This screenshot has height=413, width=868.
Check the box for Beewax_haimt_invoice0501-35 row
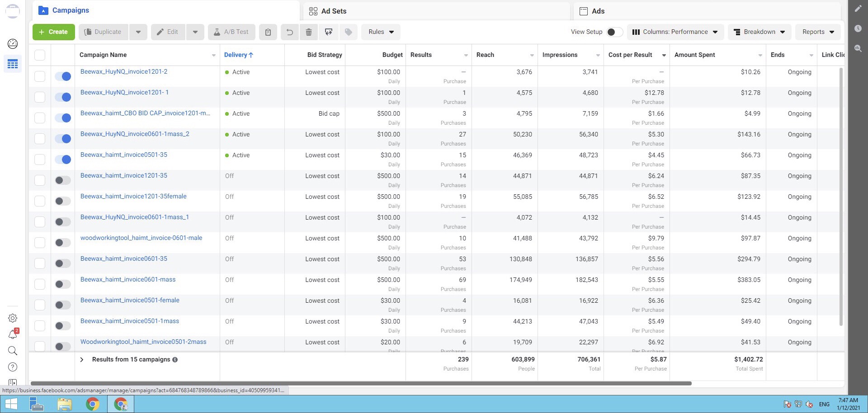(x=40, y=160)
